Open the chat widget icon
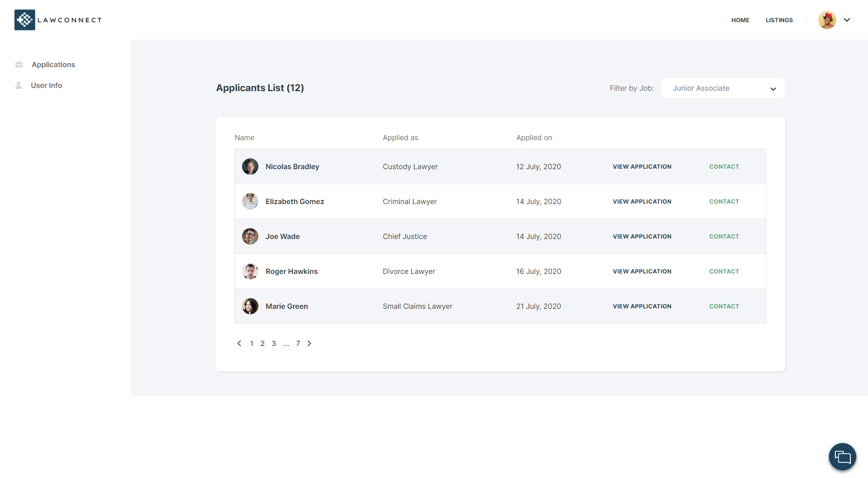 tap(842, 456)
